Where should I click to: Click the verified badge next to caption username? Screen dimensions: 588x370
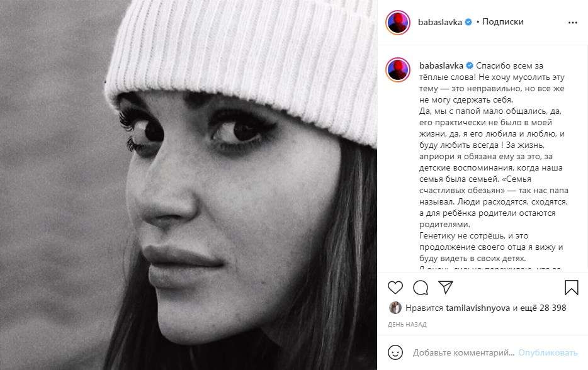[x=469, y=65]
